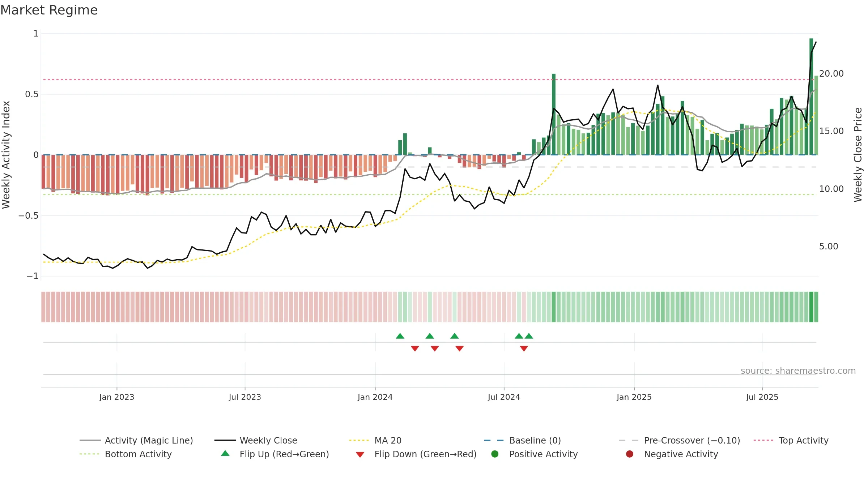Screen dimensions: 868x488
Task: Click the Market Regime chart title
Action: click(x=49, y=10)
